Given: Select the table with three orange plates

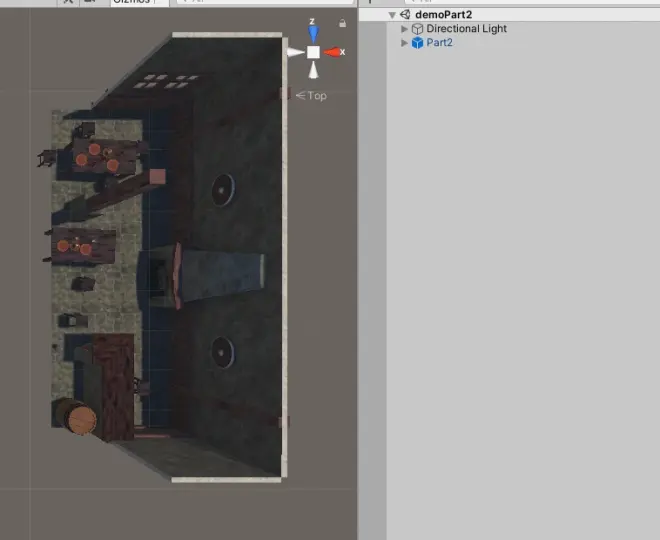Looking at the screenshot, I should pyautogui.click(x=105, y=156).
